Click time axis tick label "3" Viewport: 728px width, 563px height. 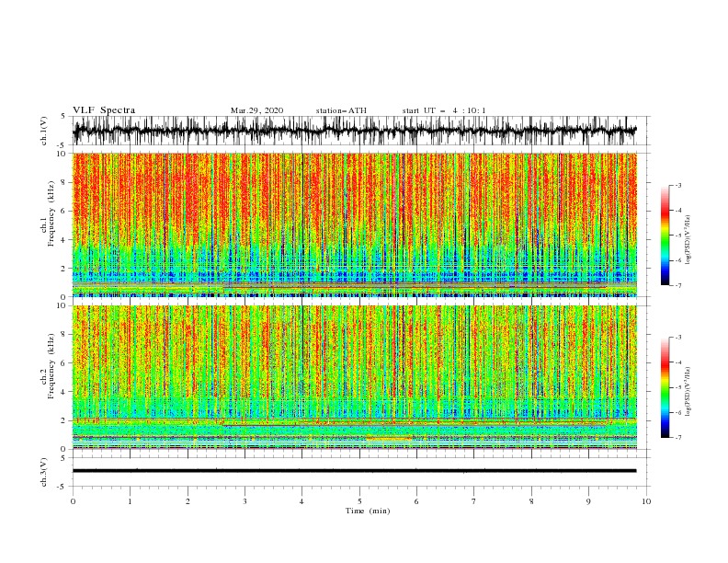245,501
